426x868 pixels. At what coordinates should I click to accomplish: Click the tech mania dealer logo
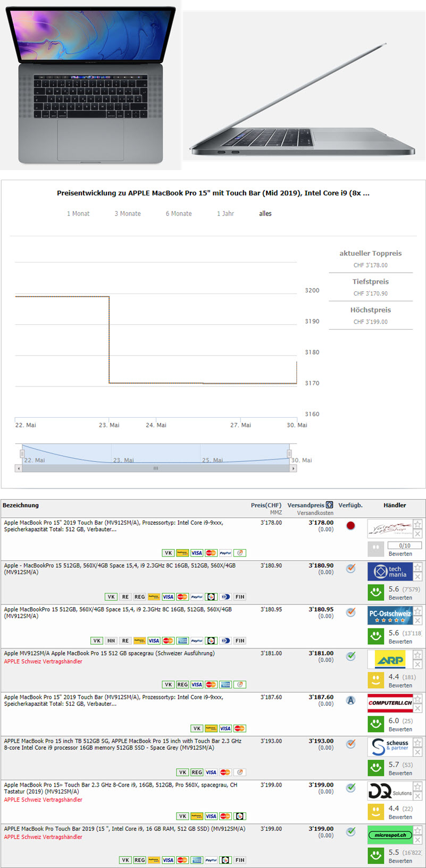pos(390,571)
